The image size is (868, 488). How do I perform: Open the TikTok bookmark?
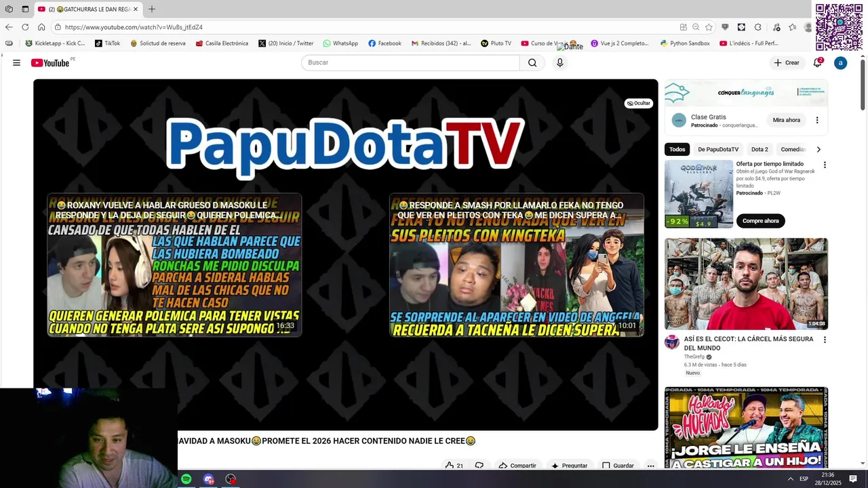[x=107, y=43]
